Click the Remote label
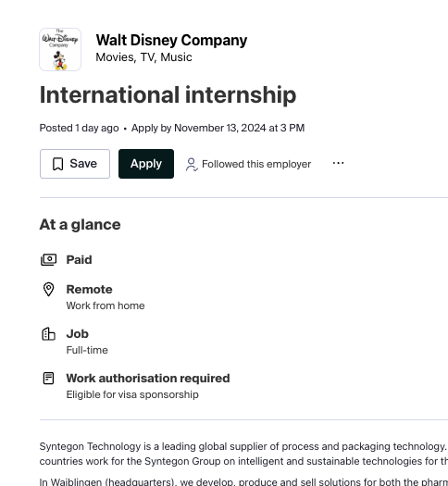The width and height of the screenshot is (448, 486). (89, 289)
